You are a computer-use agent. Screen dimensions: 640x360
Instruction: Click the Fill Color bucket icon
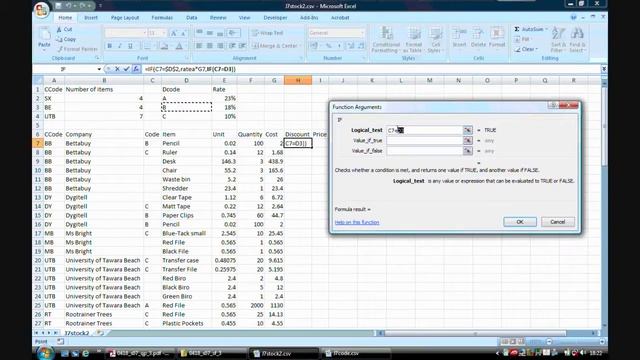(x=164, y=46)
